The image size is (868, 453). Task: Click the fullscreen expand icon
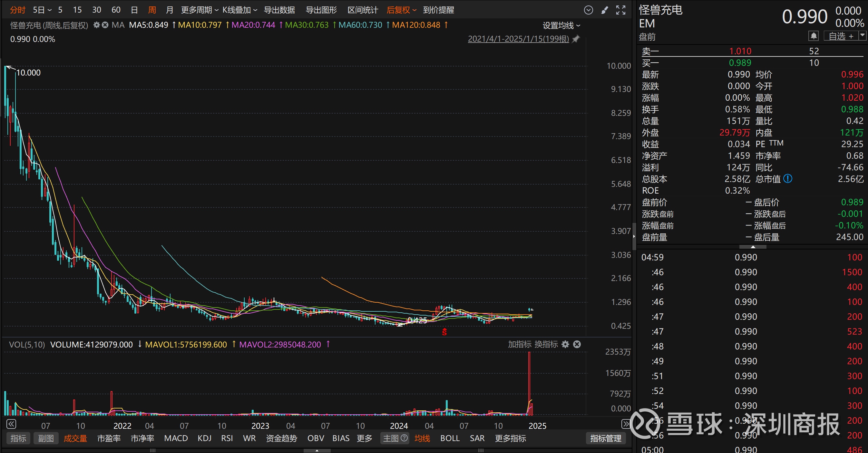(x=621, y=10)
